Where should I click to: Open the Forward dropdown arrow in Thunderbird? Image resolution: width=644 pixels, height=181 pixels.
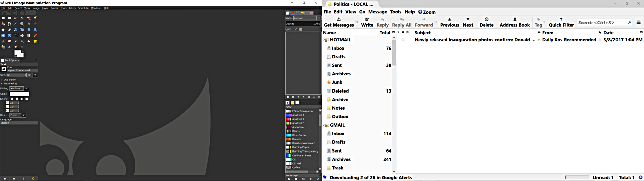click(436, 22)
